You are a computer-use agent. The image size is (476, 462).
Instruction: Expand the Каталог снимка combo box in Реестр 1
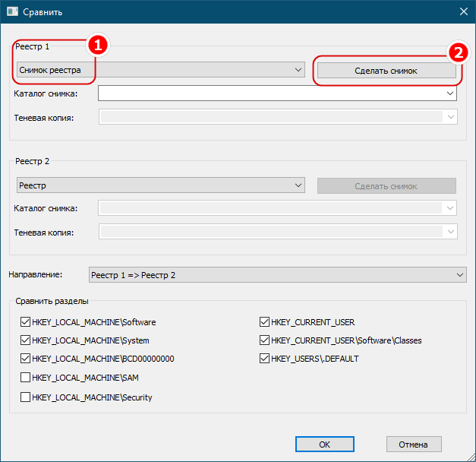click(x=450, y=93)
